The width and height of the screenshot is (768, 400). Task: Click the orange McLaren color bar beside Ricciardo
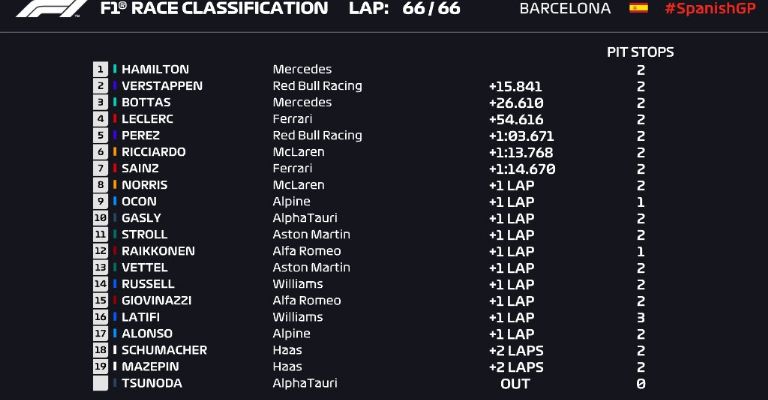pyautogui.click(x=115, y=152)
